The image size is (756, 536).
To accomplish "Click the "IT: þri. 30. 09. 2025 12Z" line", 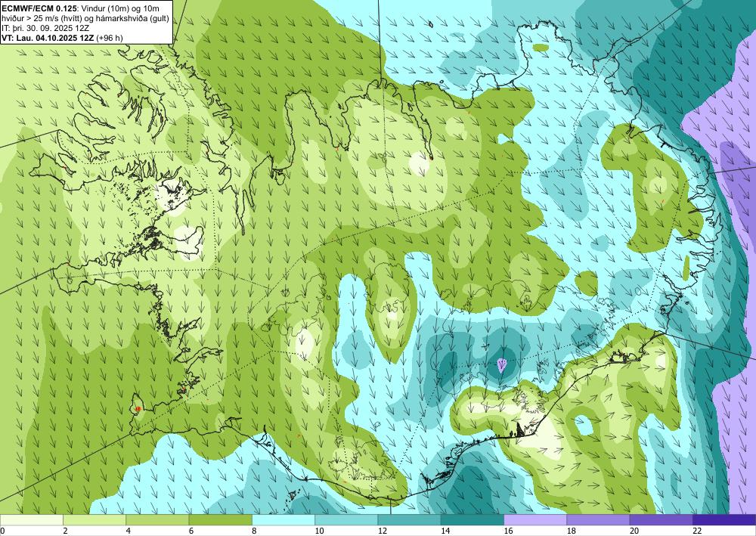I will pyautogui.click(x=45, y=28).
